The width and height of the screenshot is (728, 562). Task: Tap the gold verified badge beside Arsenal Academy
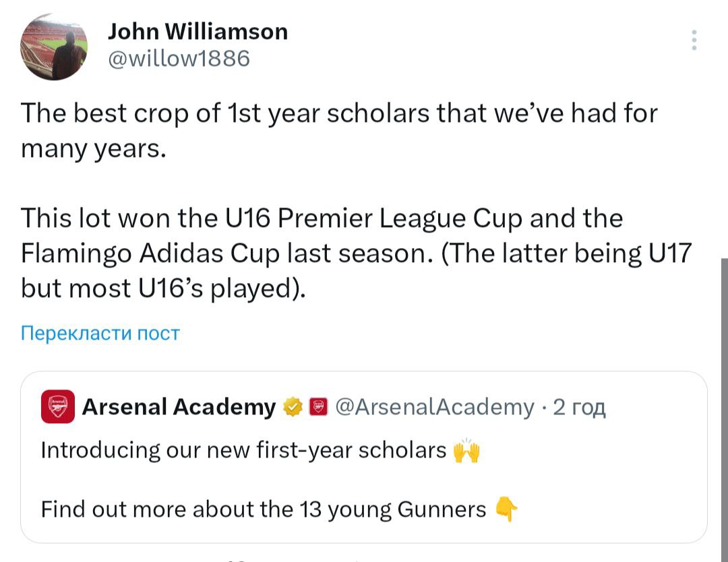tap(291, 407)
